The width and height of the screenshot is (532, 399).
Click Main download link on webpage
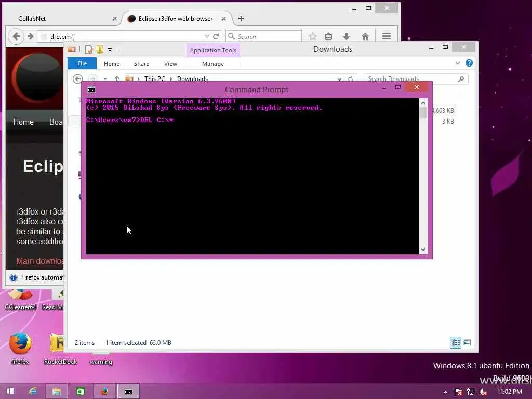[39, 261]
